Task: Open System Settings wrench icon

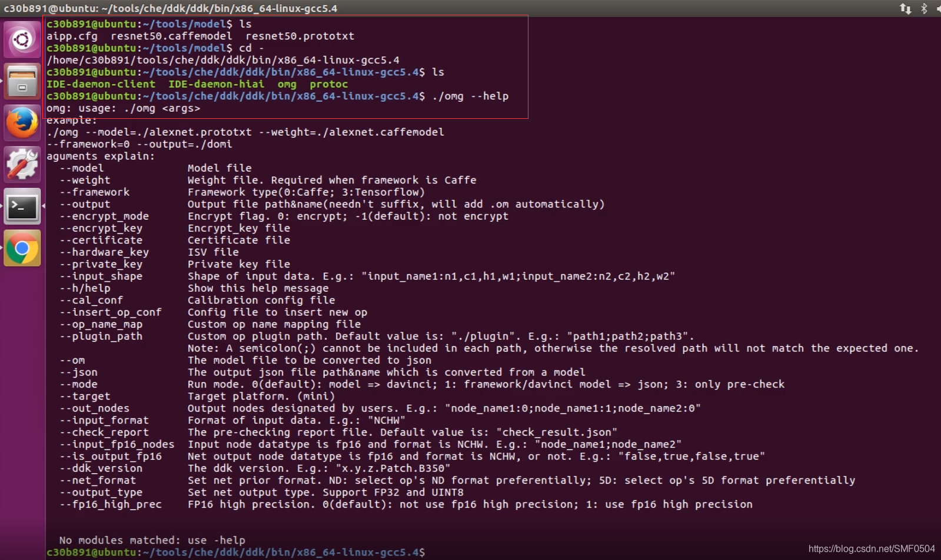Action: point(22,165)
